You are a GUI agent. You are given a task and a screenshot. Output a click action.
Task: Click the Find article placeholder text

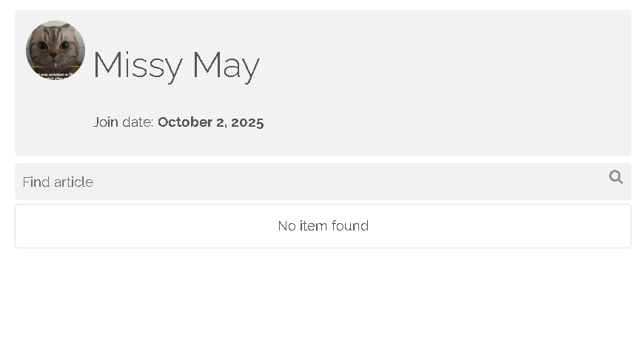pos(58,182)
